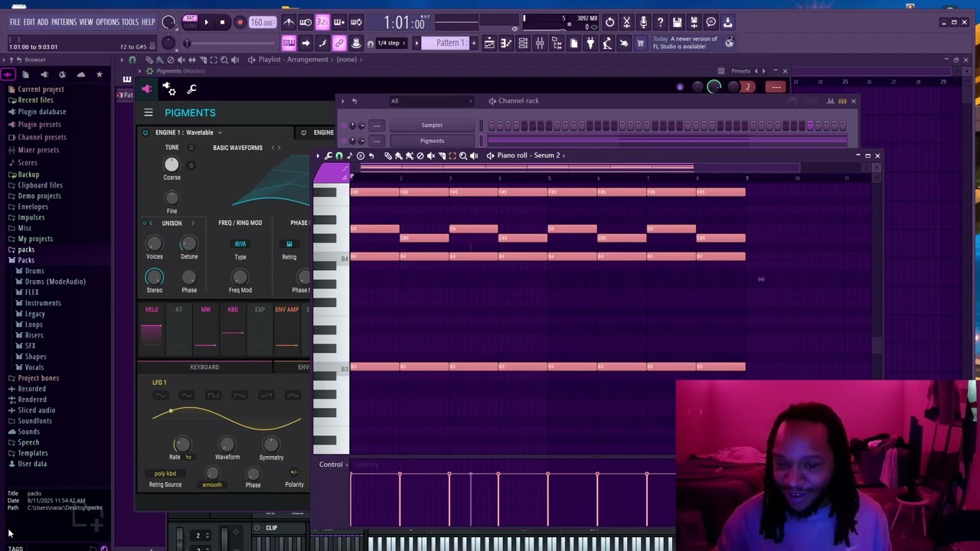Viewport: 980px width, 551px height.
Task: Open Channel rack All filter dropdown
Action: [432, 101]
